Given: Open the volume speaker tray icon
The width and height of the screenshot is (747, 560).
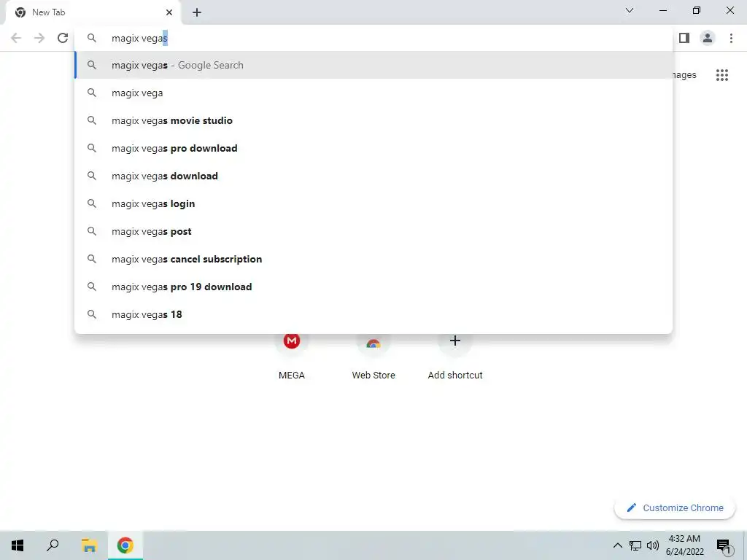Looking at the screenshot, I should 653,545.
